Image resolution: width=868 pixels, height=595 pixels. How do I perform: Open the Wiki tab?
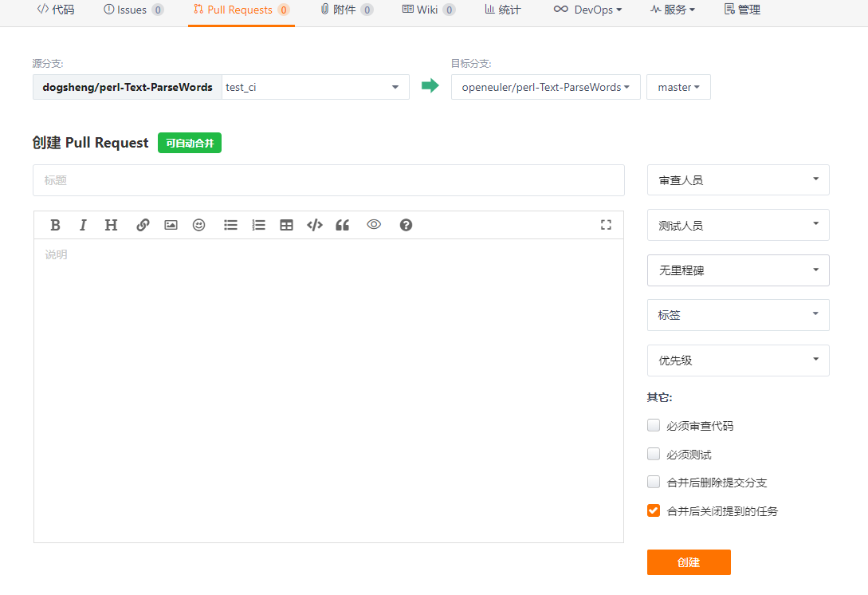click(429, 10)
